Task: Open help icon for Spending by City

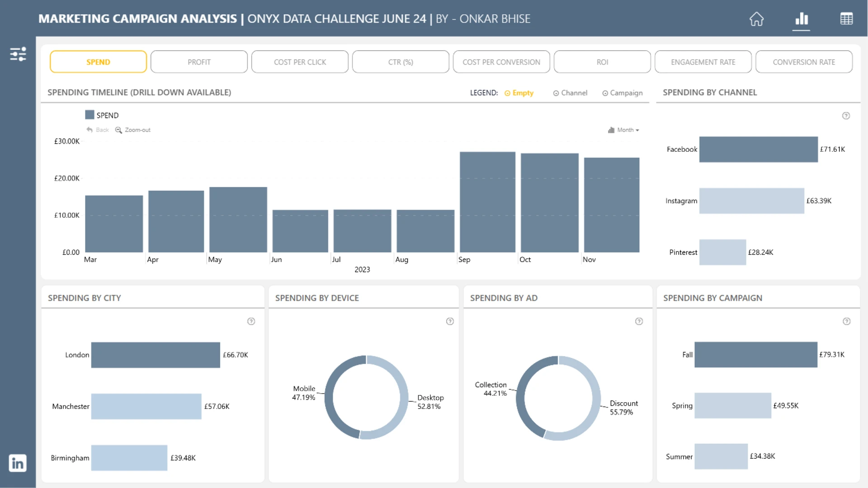Action: [251, 321]
